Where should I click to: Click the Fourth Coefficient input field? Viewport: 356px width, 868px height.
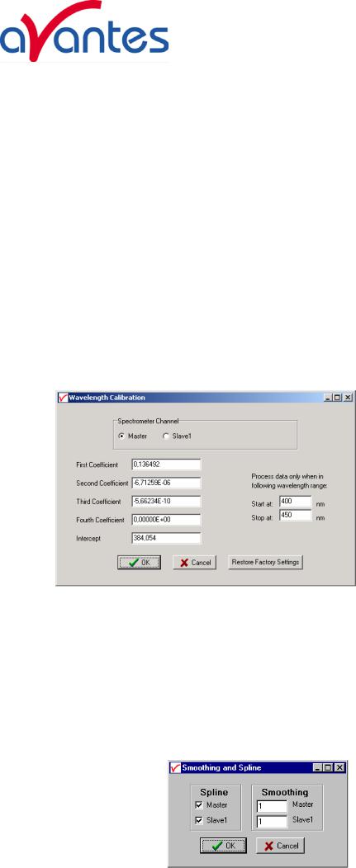pos(166,519)
